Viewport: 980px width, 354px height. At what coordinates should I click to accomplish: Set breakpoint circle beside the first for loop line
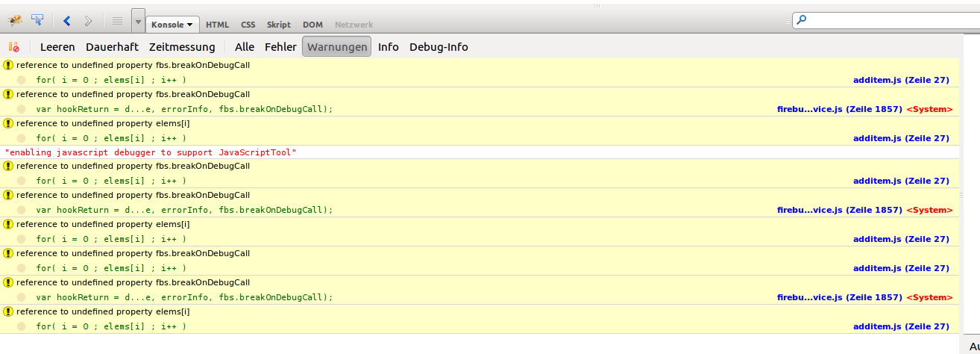click(x=22, y=80)
